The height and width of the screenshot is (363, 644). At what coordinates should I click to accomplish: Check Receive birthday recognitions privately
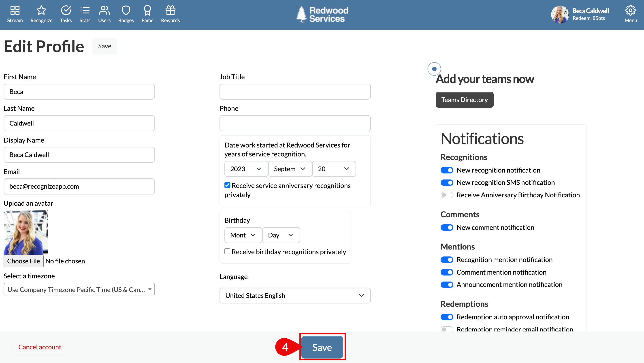point(227,252)
